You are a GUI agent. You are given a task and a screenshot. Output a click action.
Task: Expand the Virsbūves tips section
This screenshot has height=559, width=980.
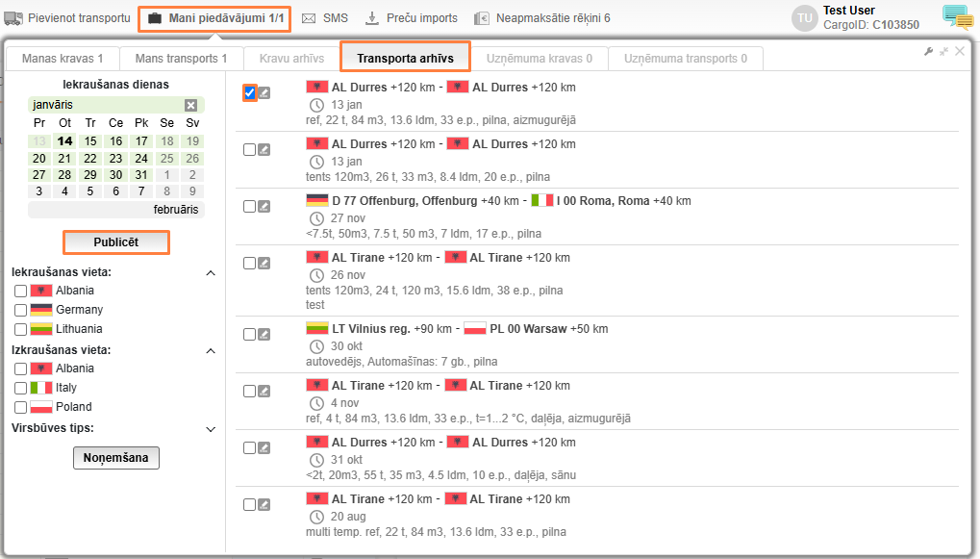211,428
